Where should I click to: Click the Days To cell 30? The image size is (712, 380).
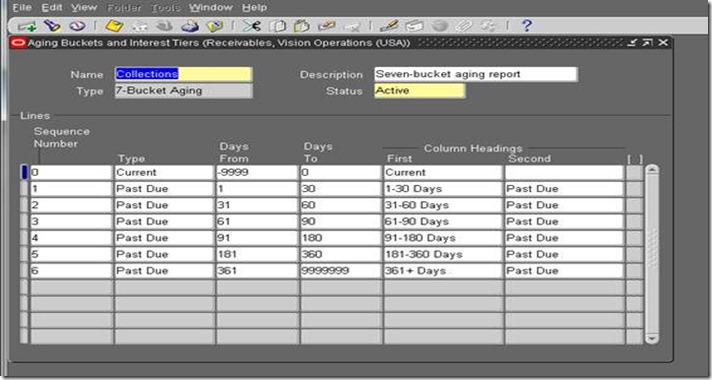[341, 189]
